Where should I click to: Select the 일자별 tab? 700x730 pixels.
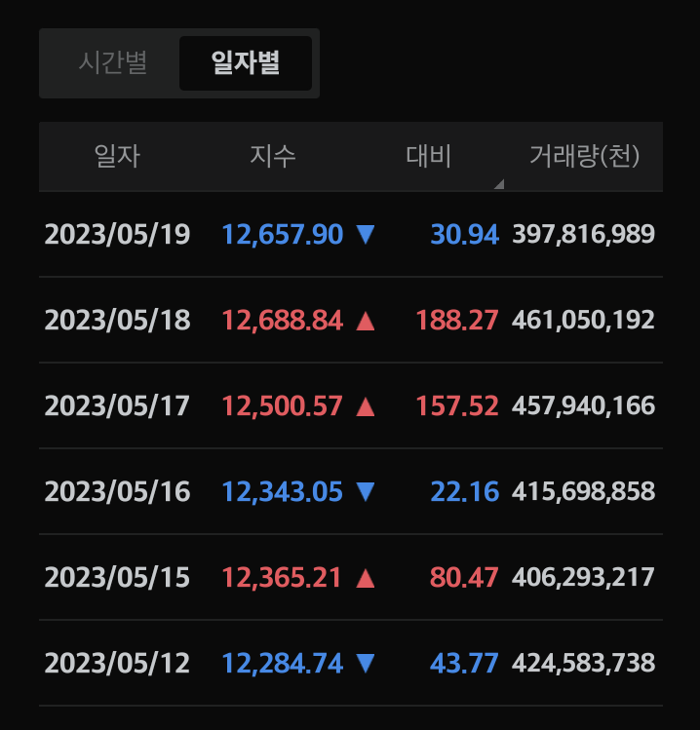tap(246, 62)
